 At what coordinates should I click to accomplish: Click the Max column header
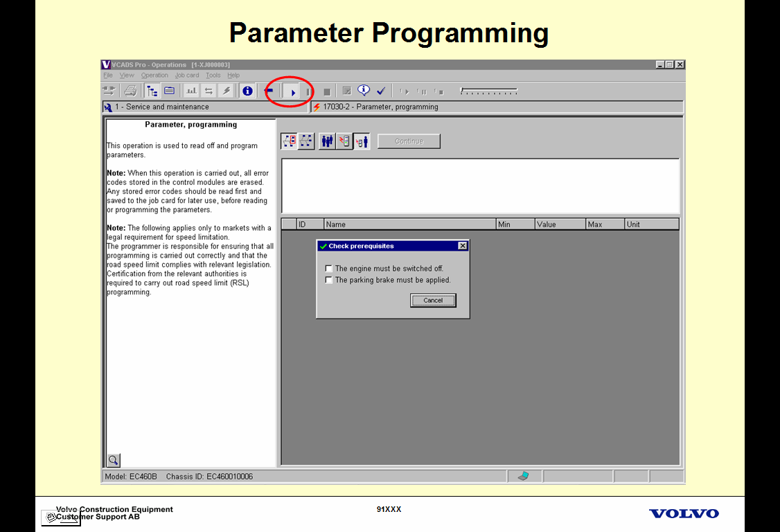click(x=605, y=224)
